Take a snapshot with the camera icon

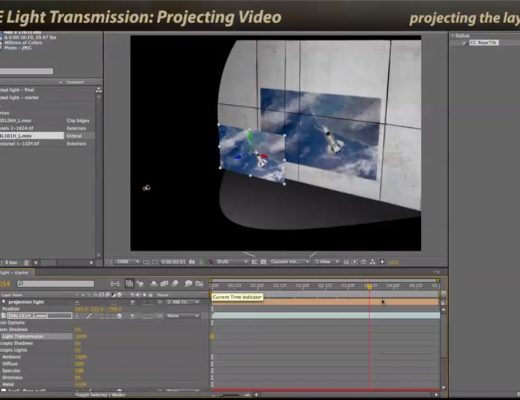192,262
